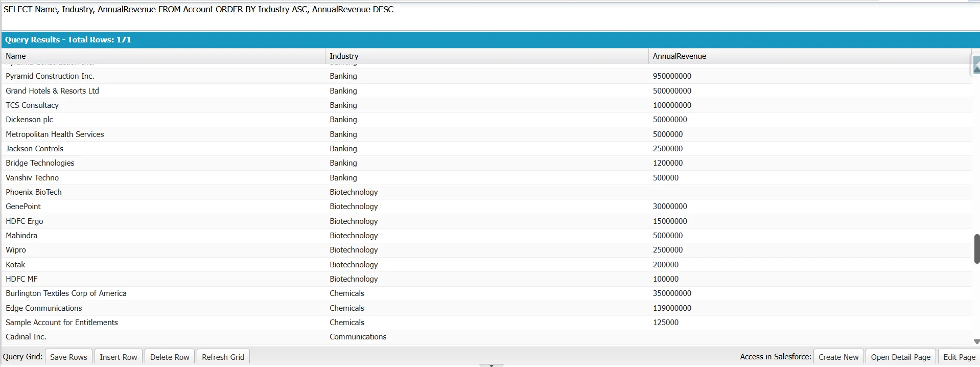
Task: Click Banking industry for Vanshiv Techno
Action: click(x=486, y=177)
